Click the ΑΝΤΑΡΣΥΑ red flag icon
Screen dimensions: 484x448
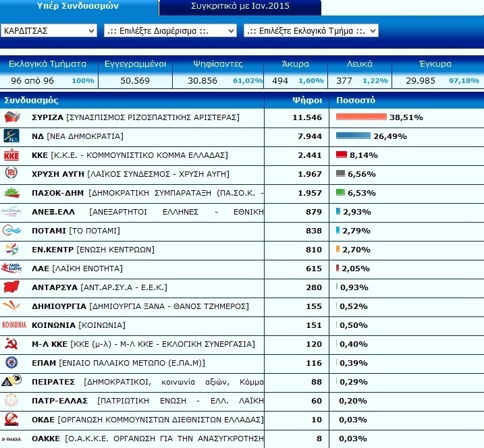pos(11,287)
